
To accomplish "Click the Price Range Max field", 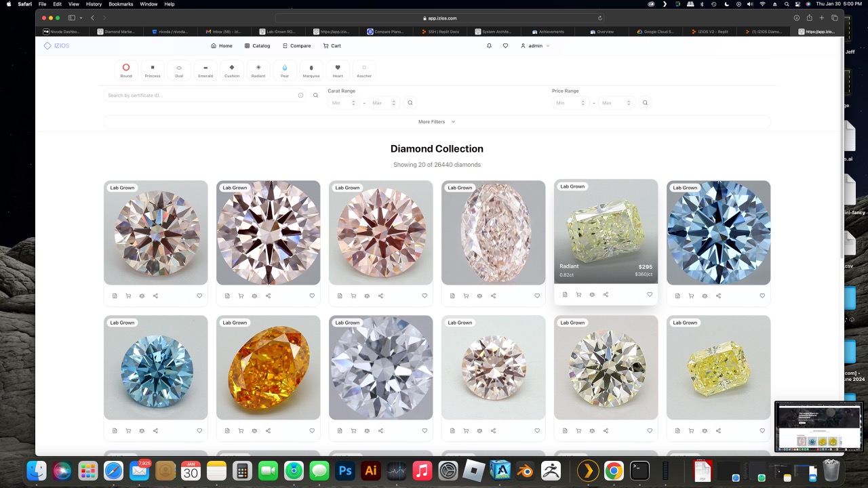I will (x=616, y=103).
